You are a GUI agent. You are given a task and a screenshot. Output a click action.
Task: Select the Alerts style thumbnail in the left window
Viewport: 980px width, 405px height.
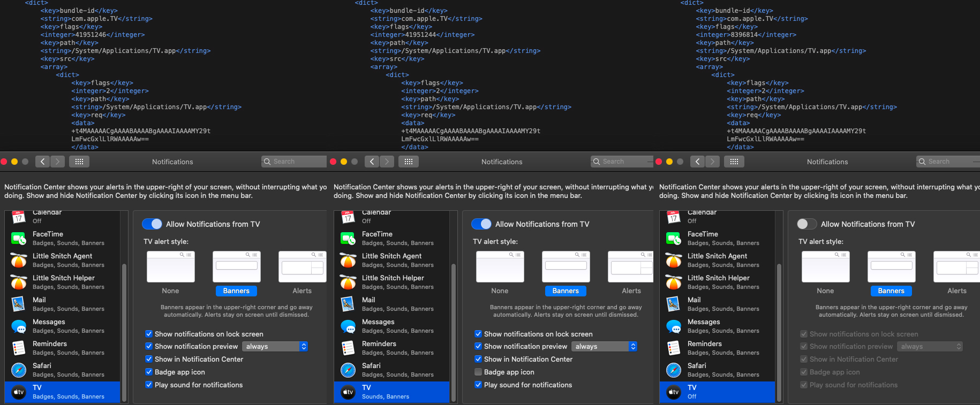pyautogui.click(x=303, y=266)
